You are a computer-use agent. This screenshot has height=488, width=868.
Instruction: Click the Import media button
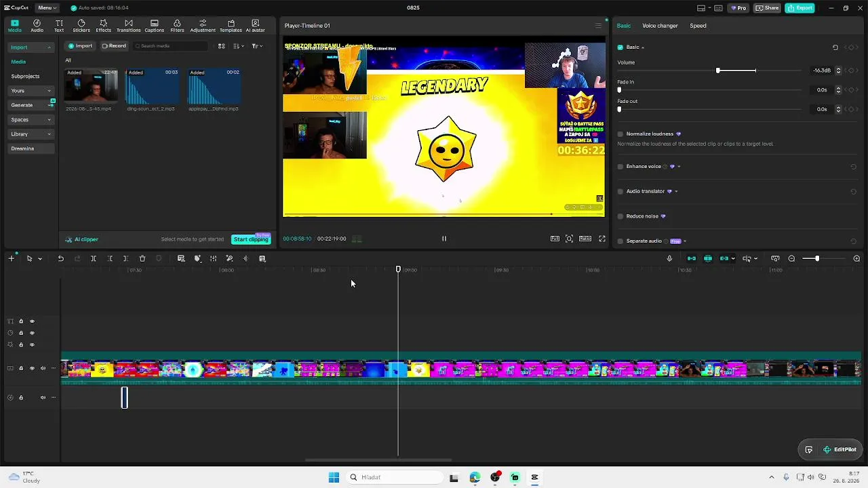pyautogui.click(x=80, y=46)
